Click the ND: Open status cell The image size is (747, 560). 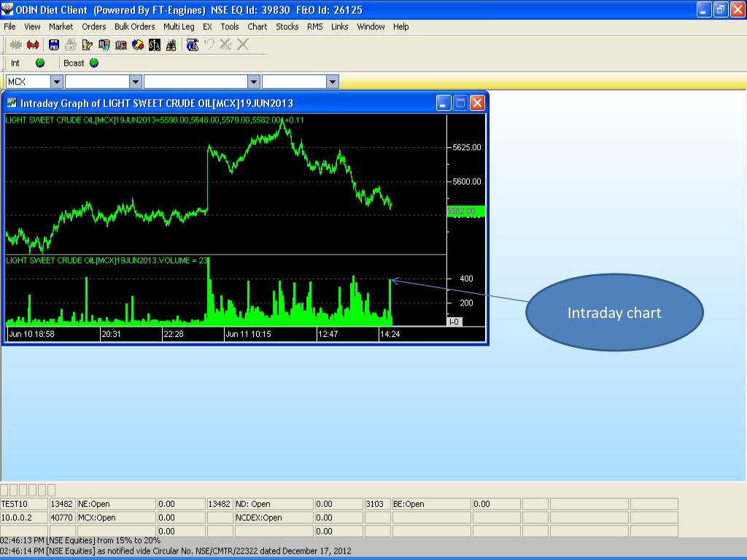click(274, 504)
